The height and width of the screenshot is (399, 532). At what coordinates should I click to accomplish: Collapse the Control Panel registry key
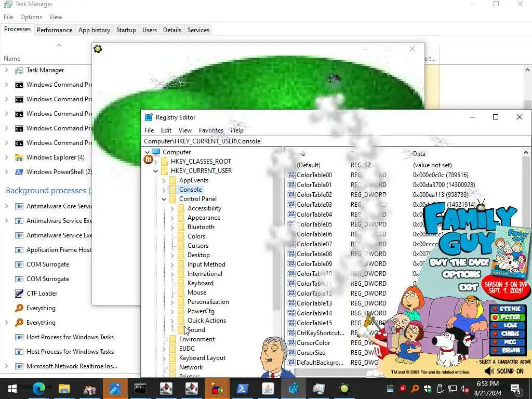point(164,199)
